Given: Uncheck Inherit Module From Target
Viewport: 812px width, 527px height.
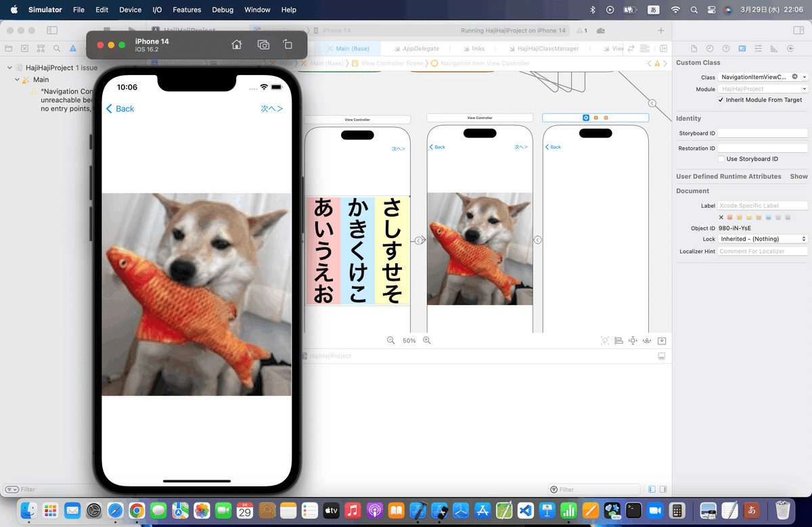Looking at the screenshot, I should coord(721,99).
